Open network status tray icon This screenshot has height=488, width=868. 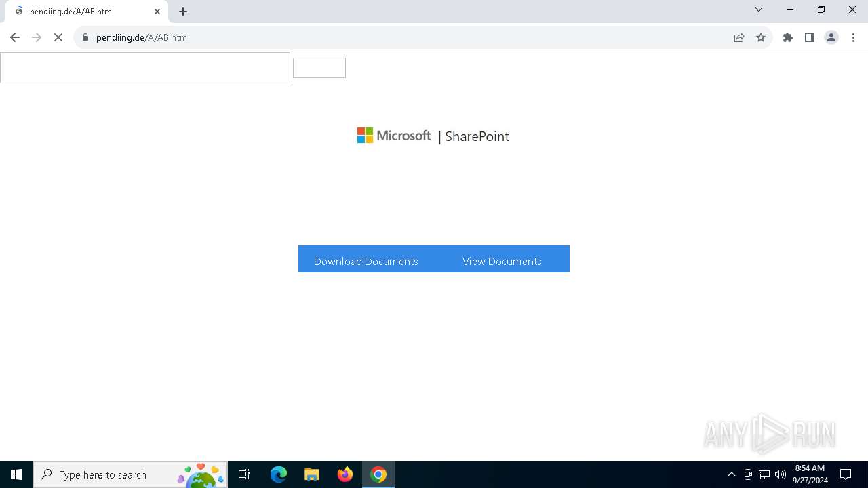[764, 474]
